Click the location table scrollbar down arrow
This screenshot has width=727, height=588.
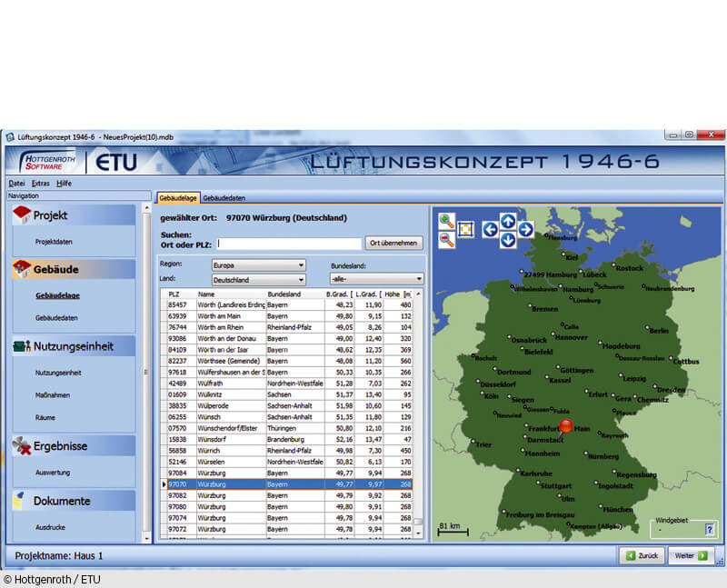418,533
